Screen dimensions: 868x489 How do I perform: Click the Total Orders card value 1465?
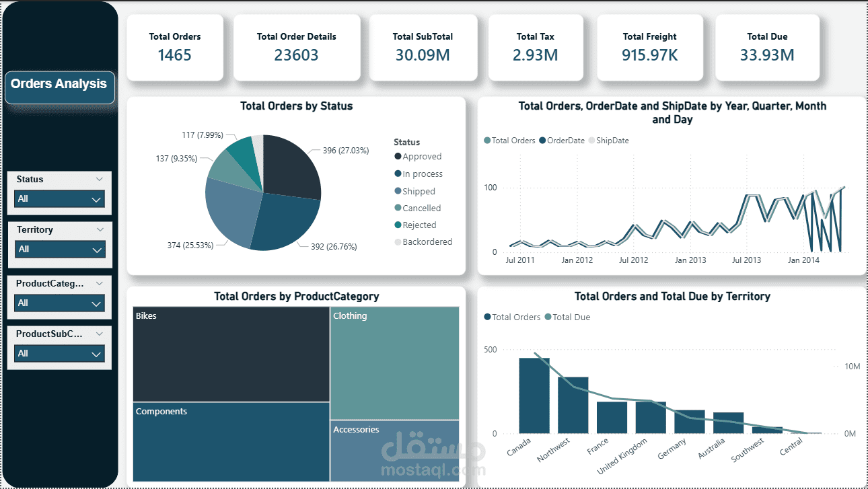175,55
